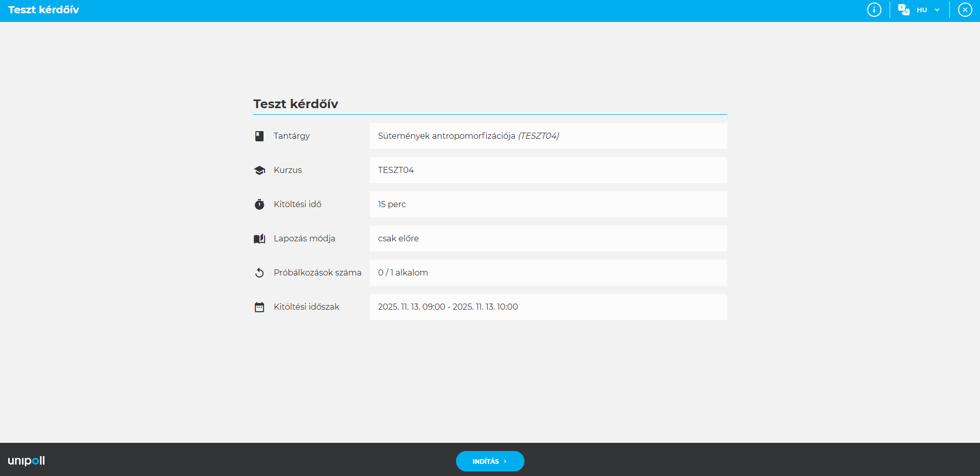Click the 2025. 11. 13. date range field
Screen dimensions: 980x476
[548, 307]
